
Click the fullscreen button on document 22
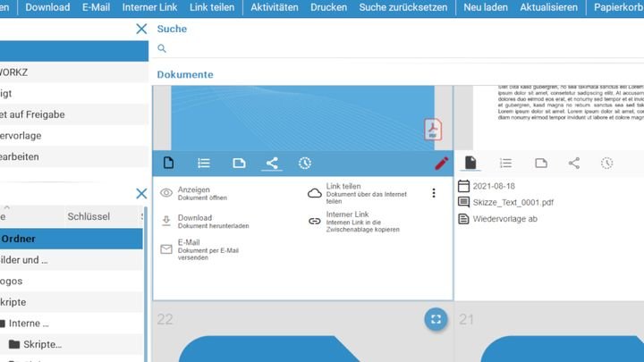(436, 319)
